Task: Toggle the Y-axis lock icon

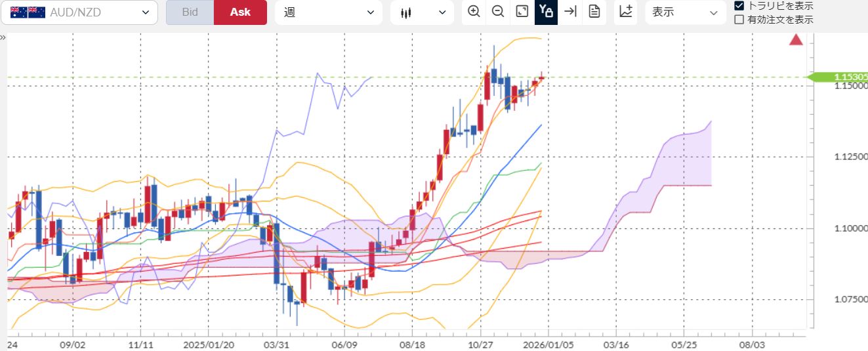Action: (546, 12)
